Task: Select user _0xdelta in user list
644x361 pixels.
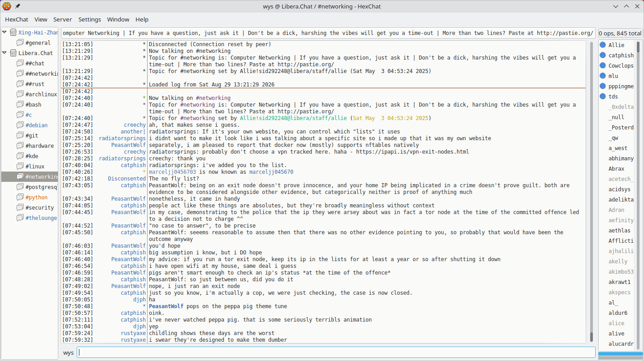Action: (x=621, y=107)
